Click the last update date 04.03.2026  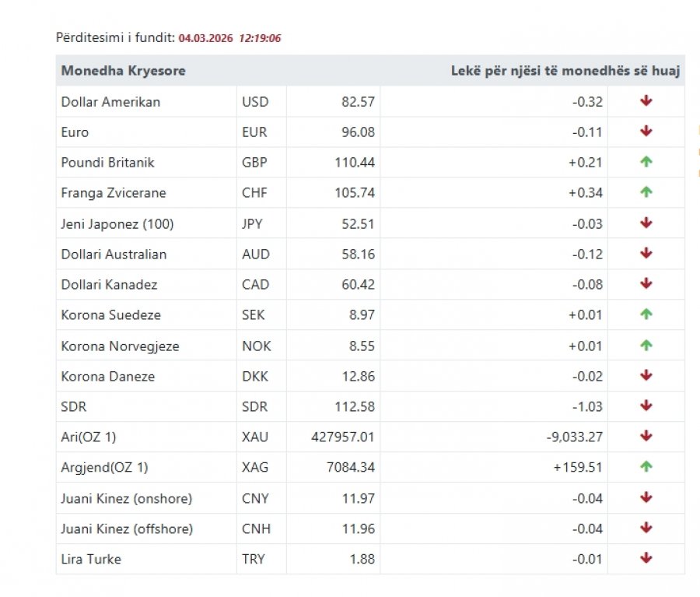tap(206, 38)
